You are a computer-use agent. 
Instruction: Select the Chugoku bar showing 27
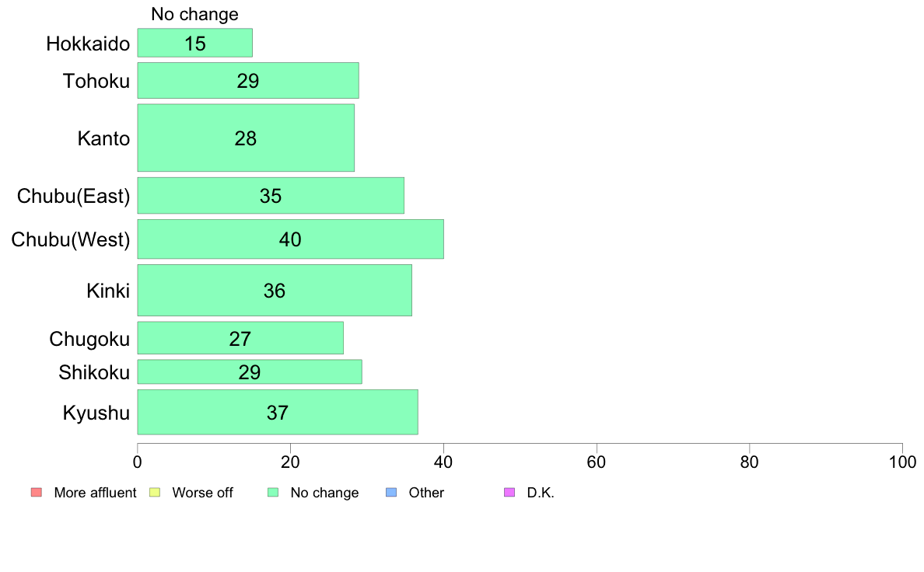[240, 338]
